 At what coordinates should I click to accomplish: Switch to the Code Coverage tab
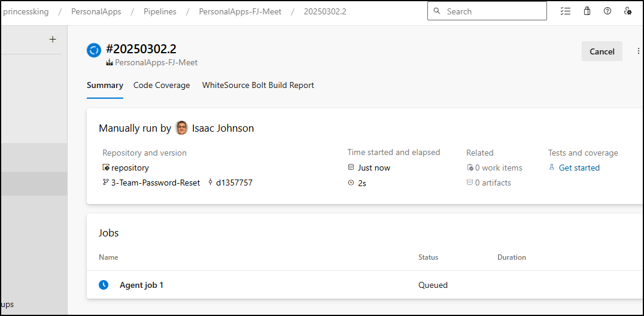tap(162, 86)
